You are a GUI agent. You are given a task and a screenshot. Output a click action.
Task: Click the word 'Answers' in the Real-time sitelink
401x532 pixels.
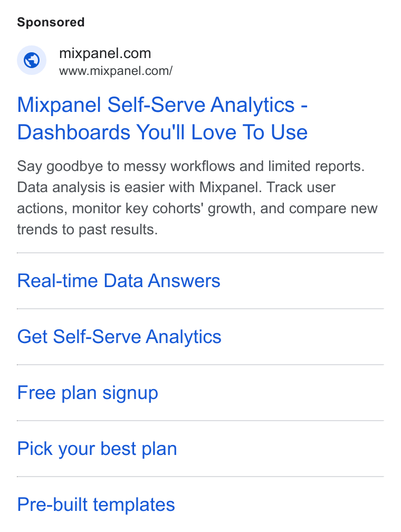[x=184, y=281]
